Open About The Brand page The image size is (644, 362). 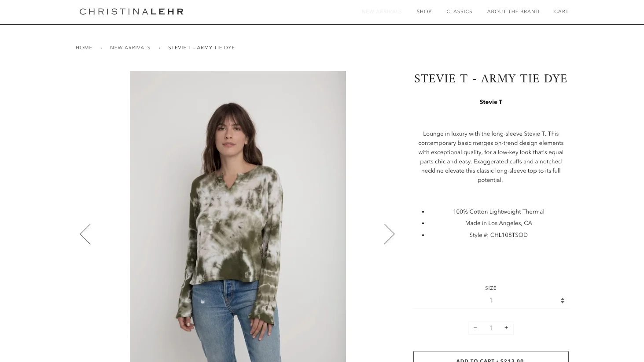(x=513, y=11)
